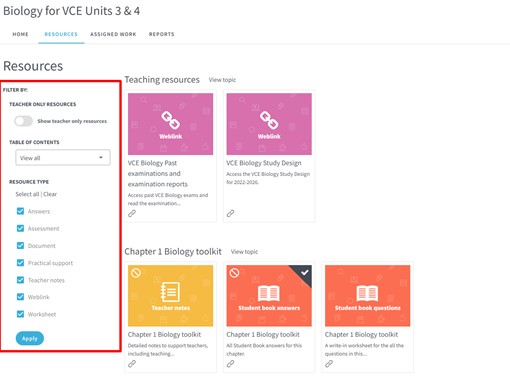The image size is (510, 390).
Task: Open Chapter 1 Biology toolkit title under Student book questions
Action: [x=361, y=334]
